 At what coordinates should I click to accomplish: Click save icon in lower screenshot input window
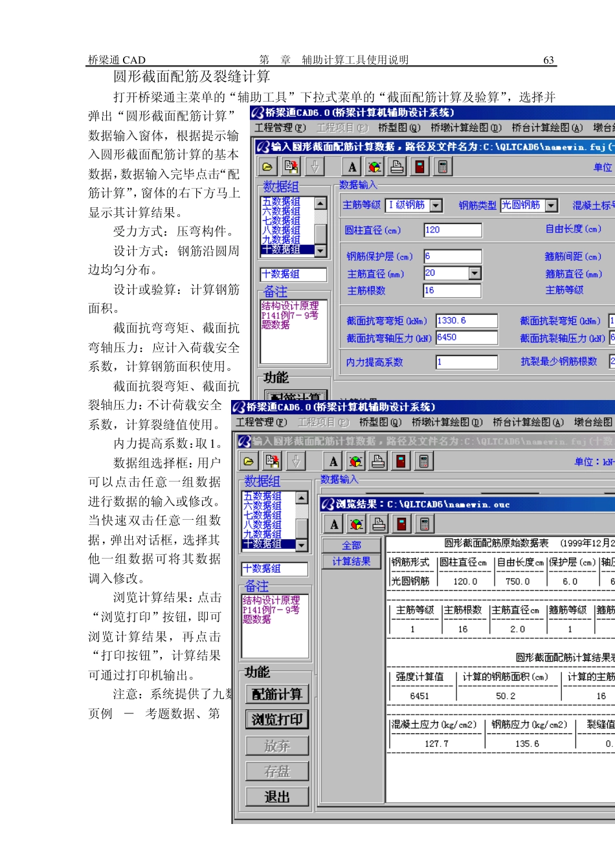coord(273,461)
